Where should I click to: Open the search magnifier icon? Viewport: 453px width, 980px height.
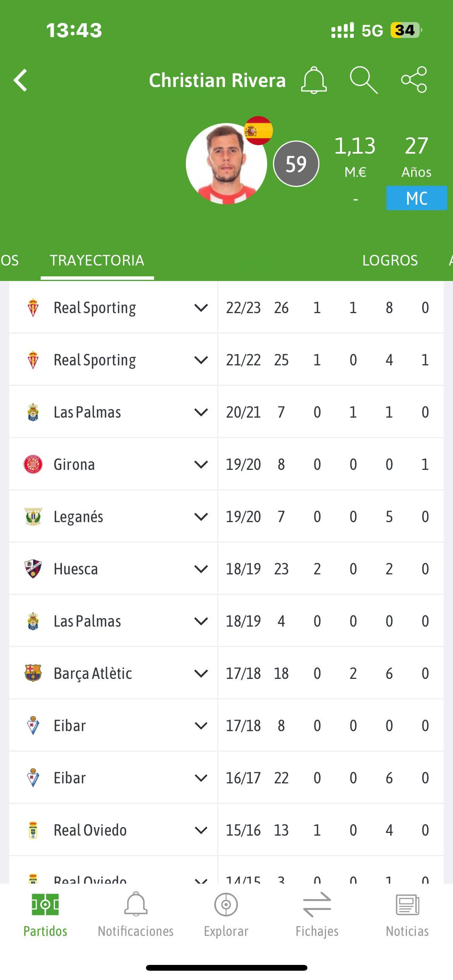[364, 80]
